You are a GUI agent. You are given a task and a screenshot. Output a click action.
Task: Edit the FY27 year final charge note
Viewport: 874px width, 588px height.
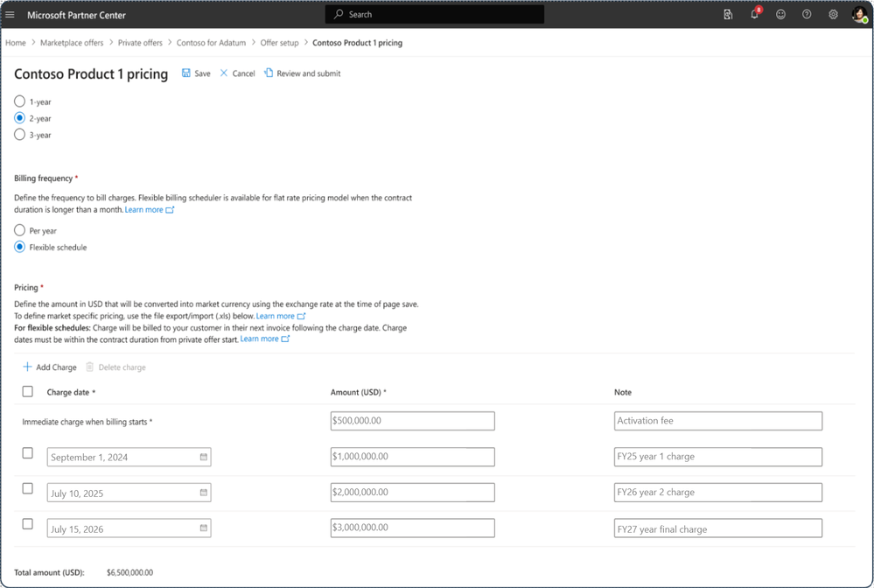coord(718,528)
